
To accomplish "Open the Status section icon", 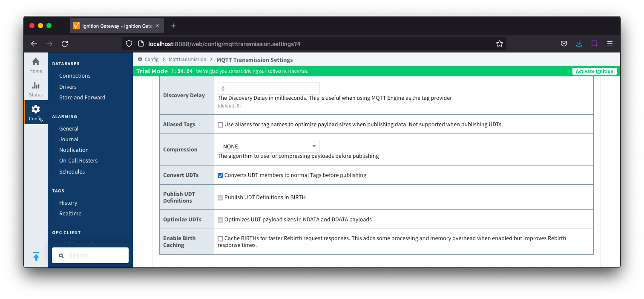I will [x=36, y=86].
